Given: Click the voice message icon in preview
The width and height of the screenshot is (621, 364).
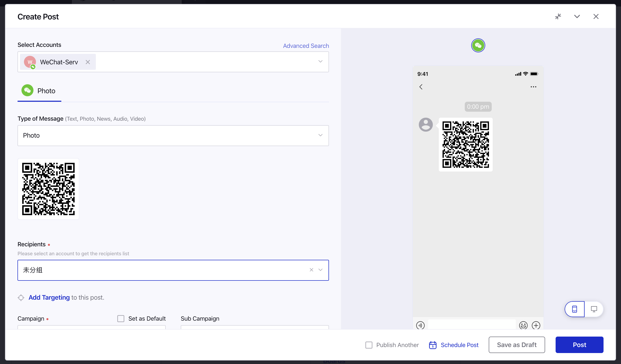Looking at the screenshot, I should point(420,325).
